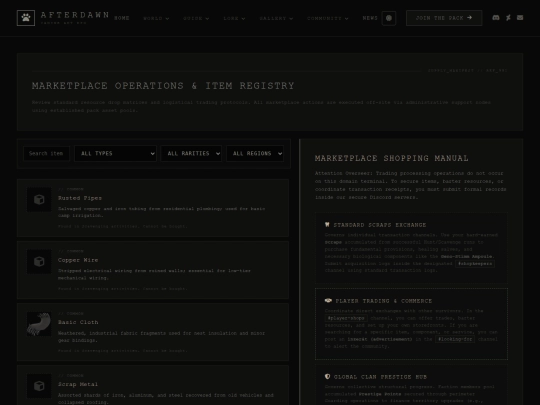Viewport: 540px width, 405px height.
Task: Select the Basic Cloth item title
Action: coord(78,322)
